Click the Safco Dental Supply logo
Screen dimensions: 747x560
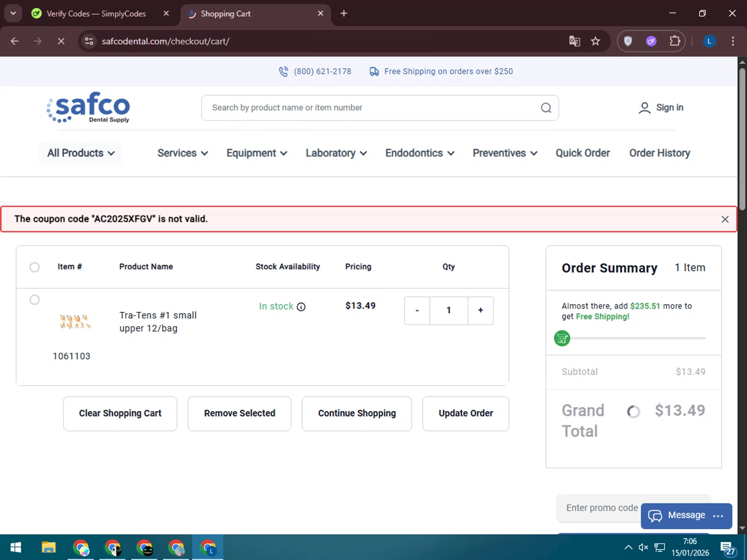(88, 108)
